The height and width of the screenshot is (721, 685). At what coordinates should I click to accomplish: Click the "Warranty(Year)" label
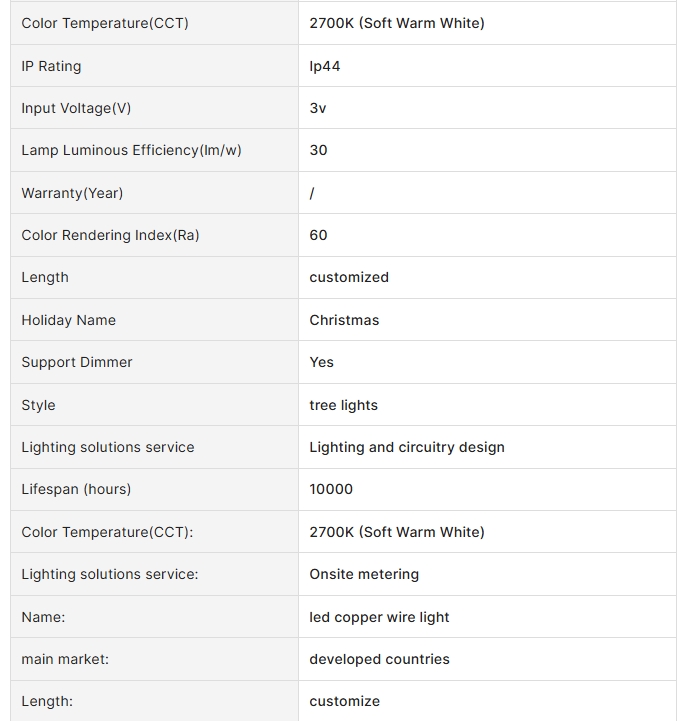(72, 193)
